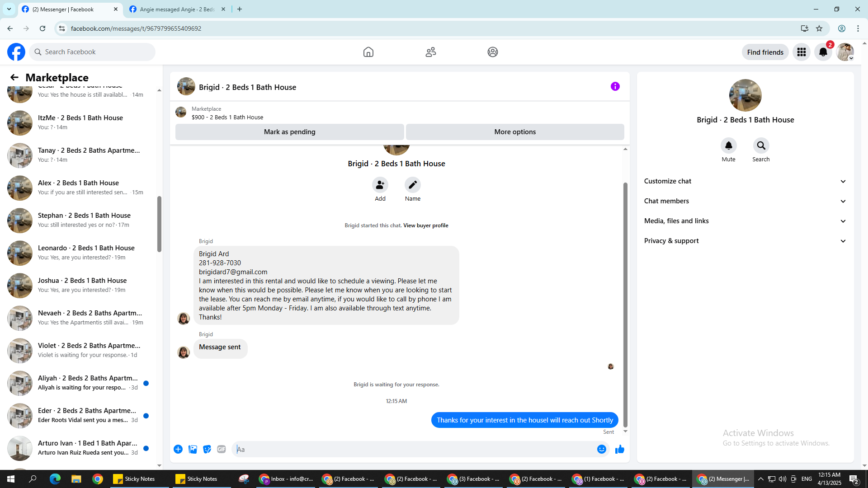The height and width of the screenshot is (488, 868).
Task: Choose a GIF in composer
Action: click(x=222, y=449)
